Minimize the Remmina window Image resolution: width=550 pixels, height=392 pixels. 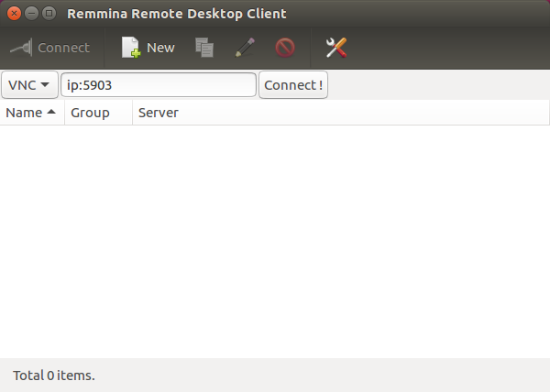tap(31, 14)
